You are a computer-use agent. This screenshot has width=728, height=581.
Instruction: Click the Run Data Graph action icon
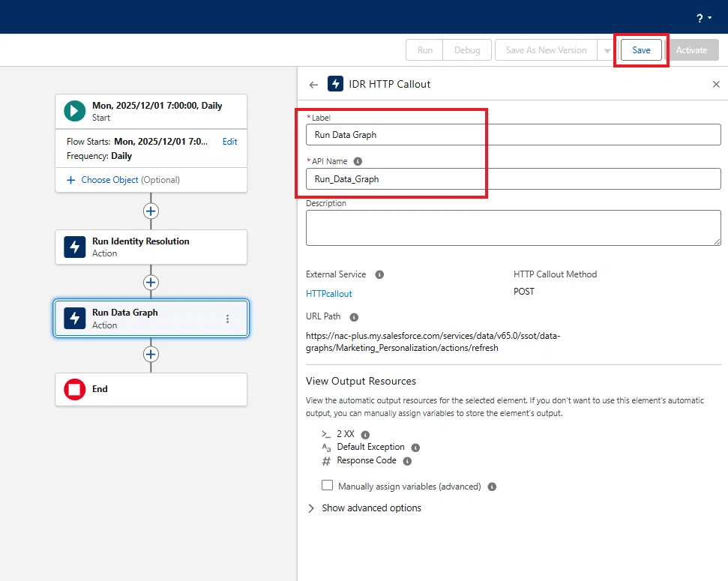point(75,318)
